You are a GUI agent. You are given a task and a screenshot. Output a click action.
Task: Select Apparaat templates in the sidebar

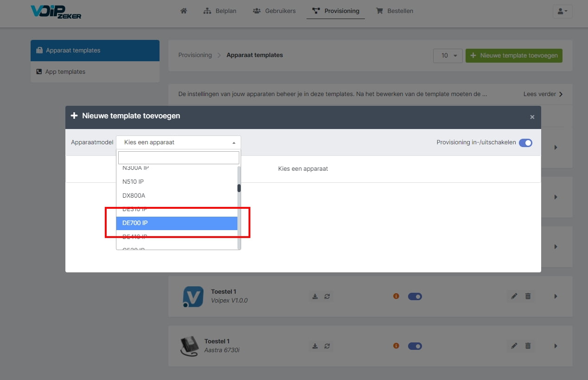pos(95,51)
